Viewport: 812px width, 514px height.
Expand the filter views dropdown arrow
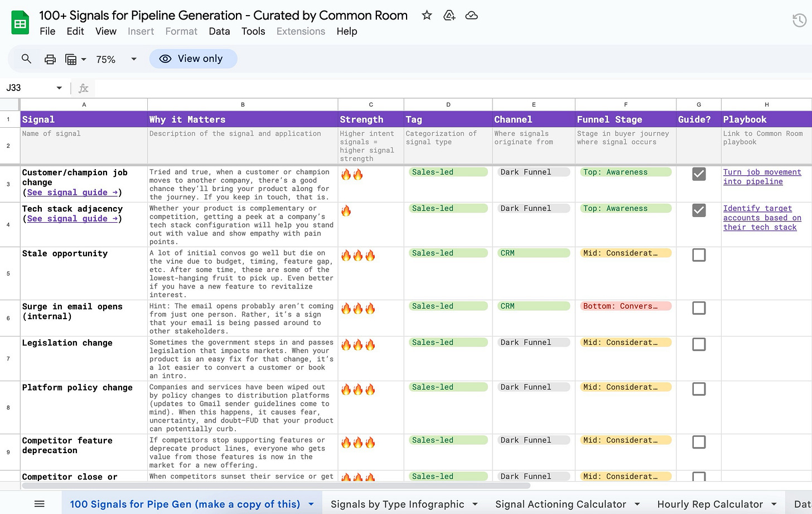pyautogui.click(x=84, y=59)
